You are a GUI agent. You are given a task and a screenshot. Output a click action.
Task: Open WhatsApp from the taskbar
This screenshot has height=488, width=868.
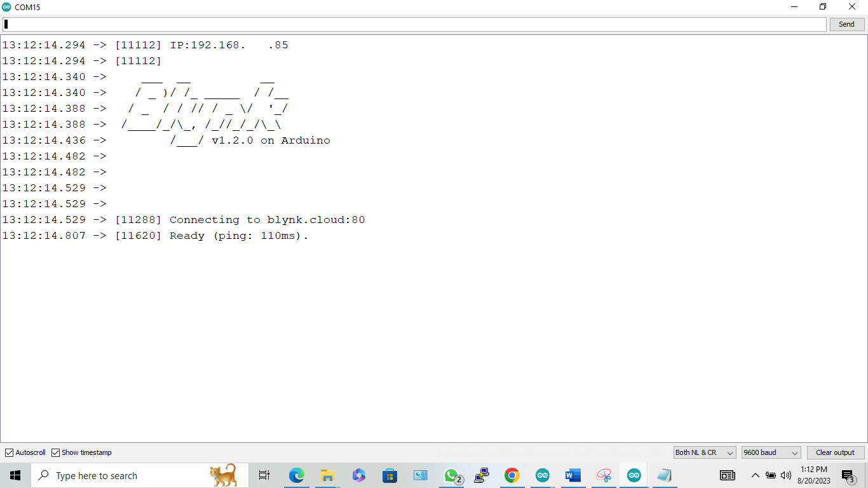452,475
